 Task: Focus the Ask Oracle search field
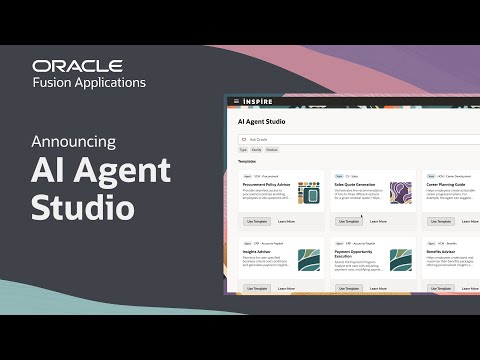[359, 139]
